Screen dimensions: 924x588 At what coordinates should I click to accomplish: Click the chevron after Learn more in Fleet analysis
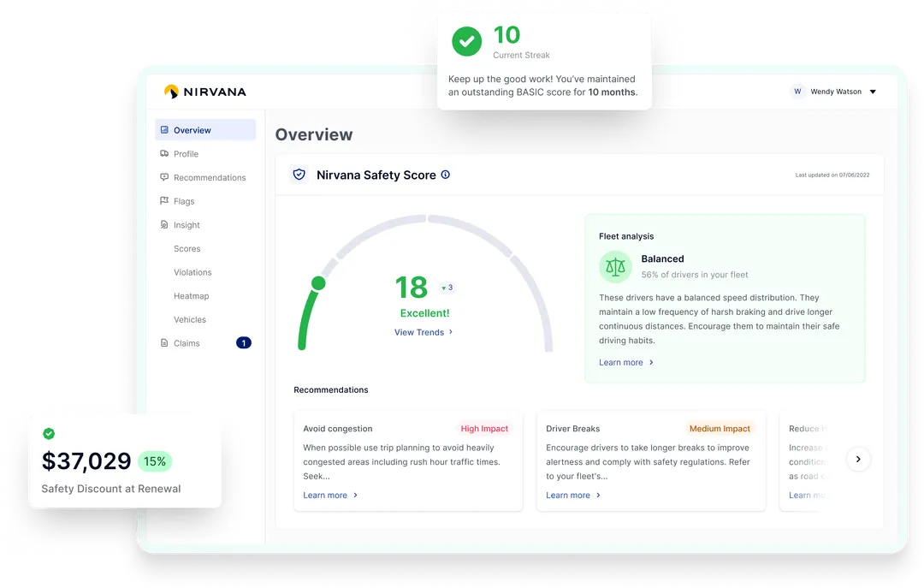click(649, 362)
